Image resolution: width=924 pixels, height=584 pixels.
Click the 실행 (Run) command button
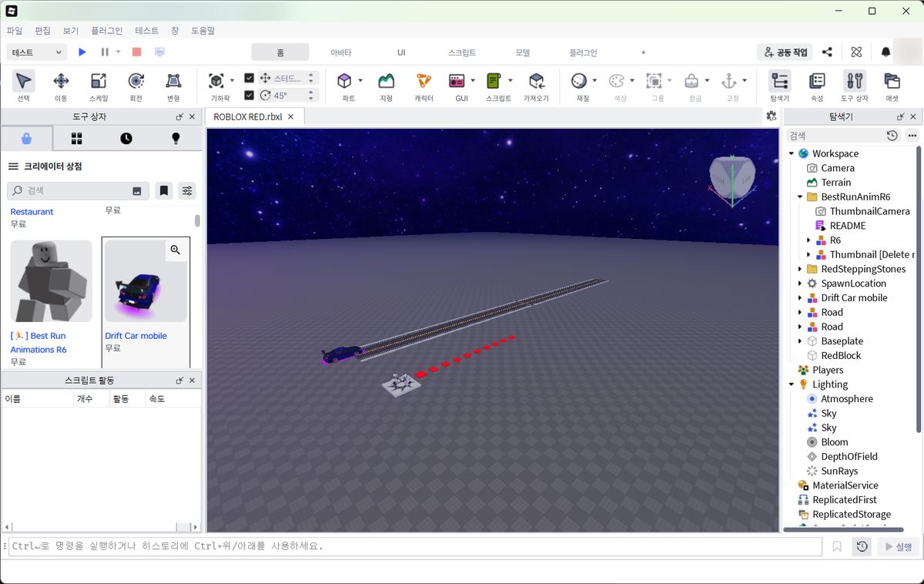click(899, 546)
